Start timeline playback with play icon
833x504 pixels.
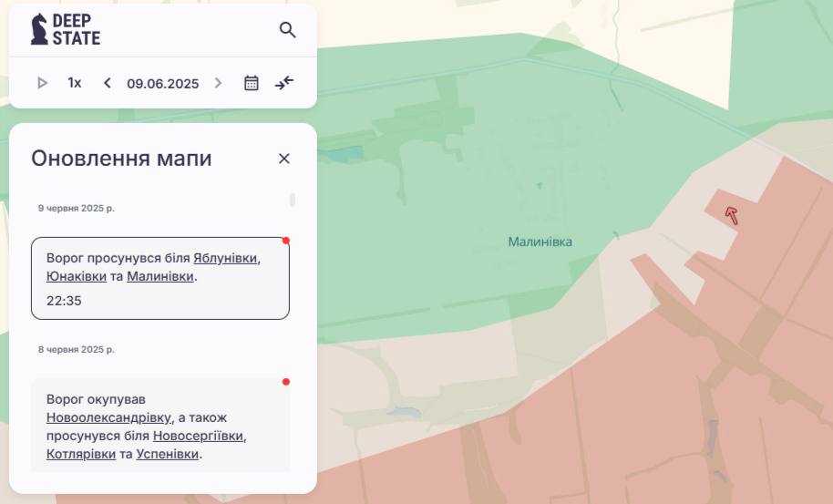(x=42, y=83)
